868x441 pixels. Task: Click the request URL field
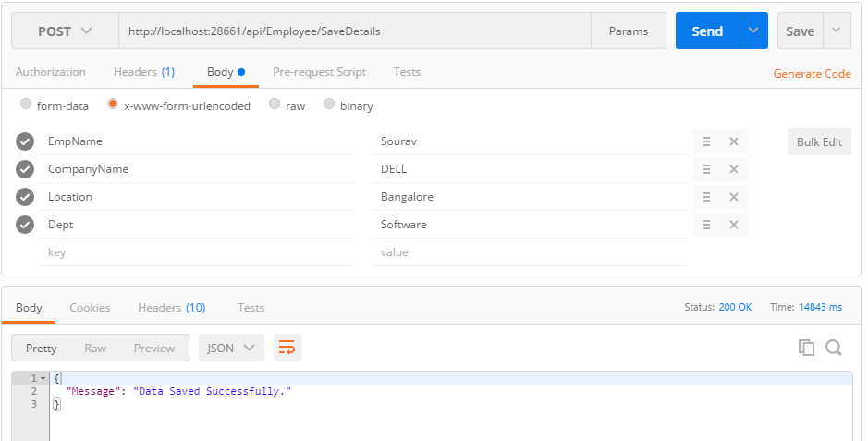355,31
